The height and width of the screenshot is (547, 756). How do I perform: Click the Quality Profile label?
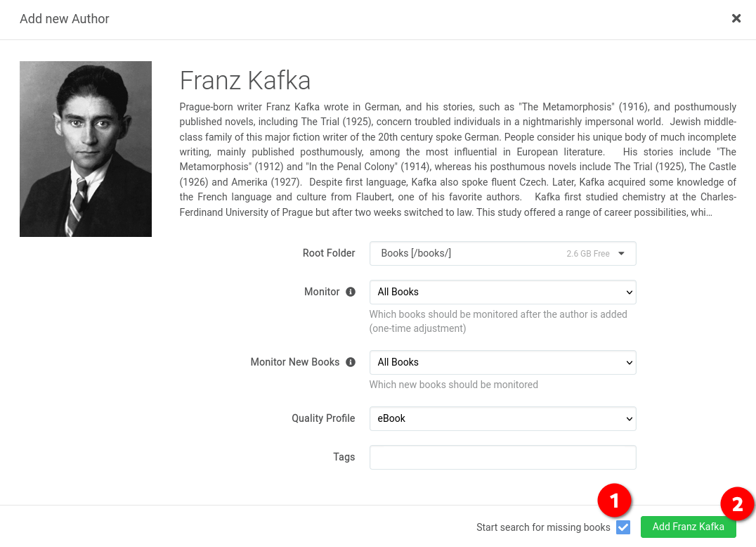(x=323, y=418)
